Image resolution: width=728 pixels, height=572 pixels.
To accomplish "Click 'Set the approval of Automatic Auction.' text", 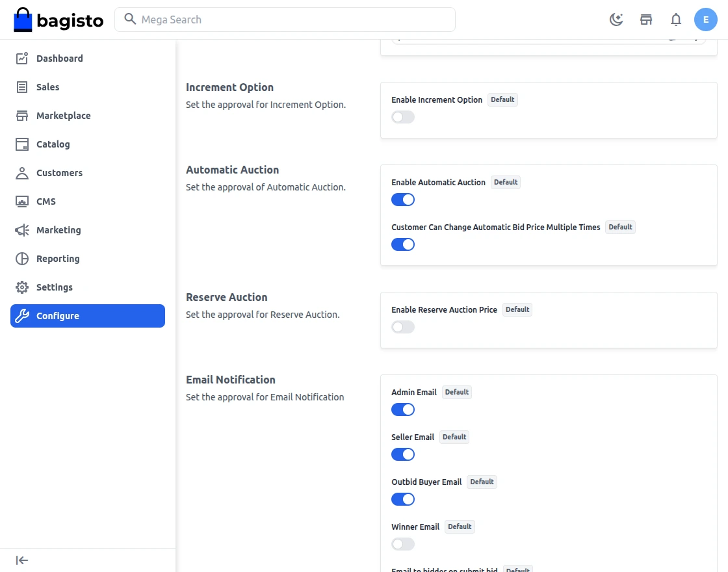I will tap(266, 187).
